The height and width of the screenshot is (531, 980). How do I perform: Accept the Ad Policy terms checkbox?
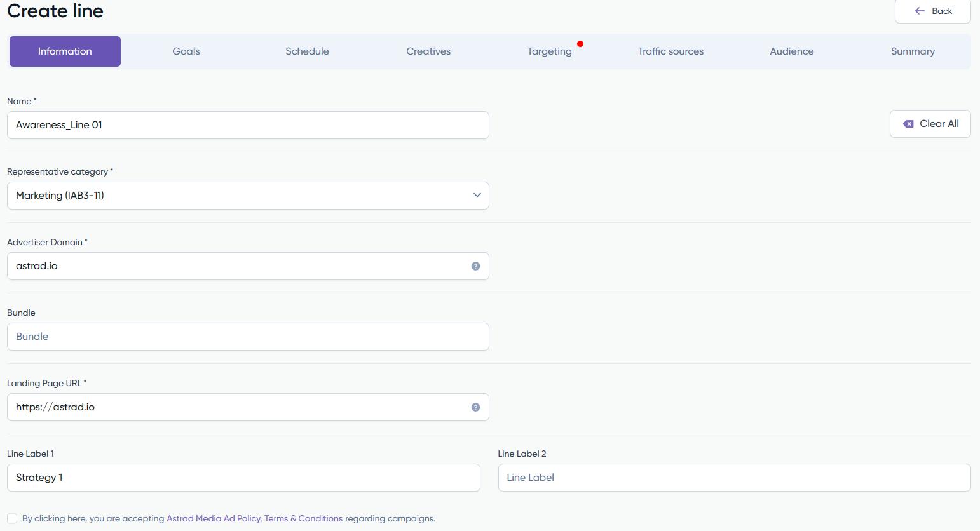(x=12, y=518)
